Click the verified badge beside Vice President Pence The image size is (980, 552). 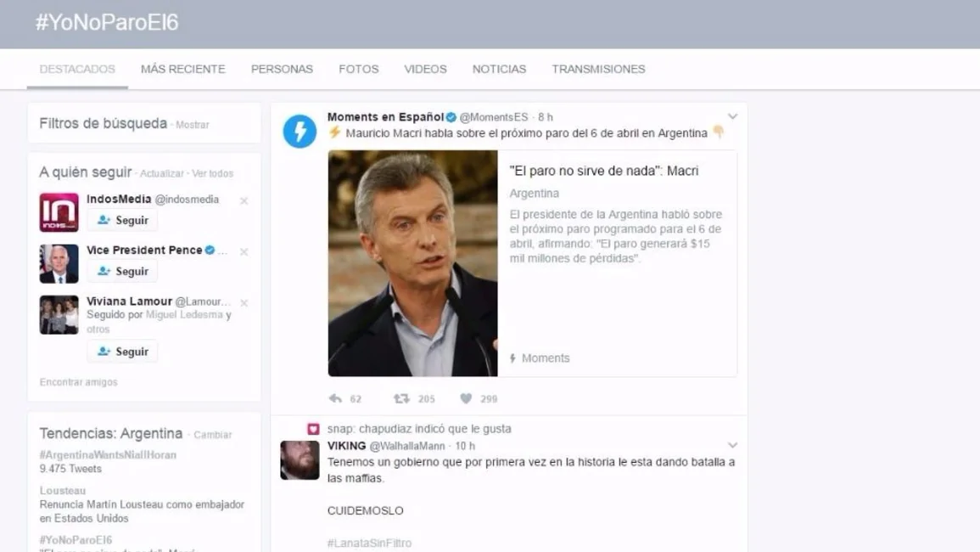[210, 251]
